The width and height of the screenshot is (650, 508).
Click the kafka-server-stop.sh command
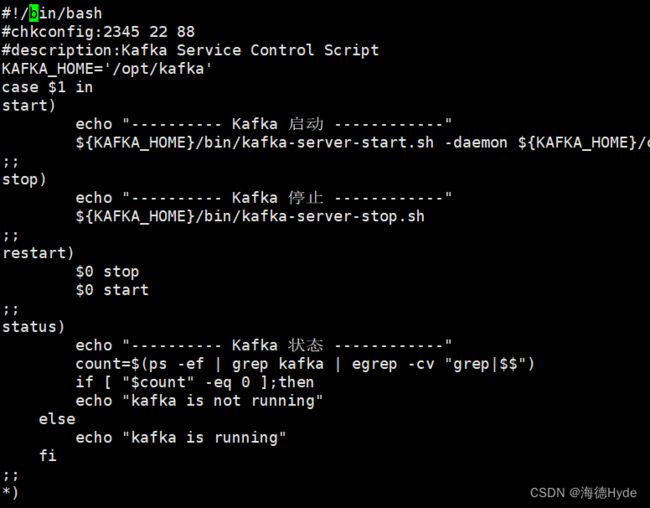point(250,216)
